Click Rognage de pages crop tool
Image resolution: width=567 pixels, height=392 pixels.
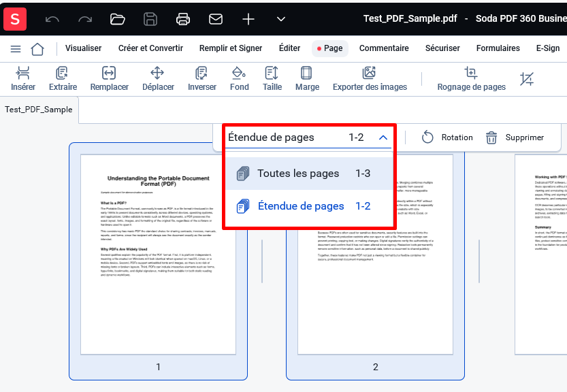pyautogui.click(x=472, y=78)
